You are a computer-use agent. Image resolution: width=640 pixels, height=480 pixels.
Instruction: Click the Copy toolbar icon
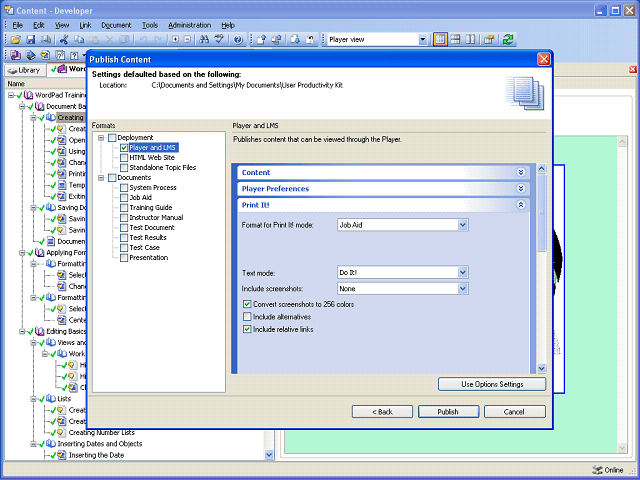pyautogui.click(x=79, y=40)
